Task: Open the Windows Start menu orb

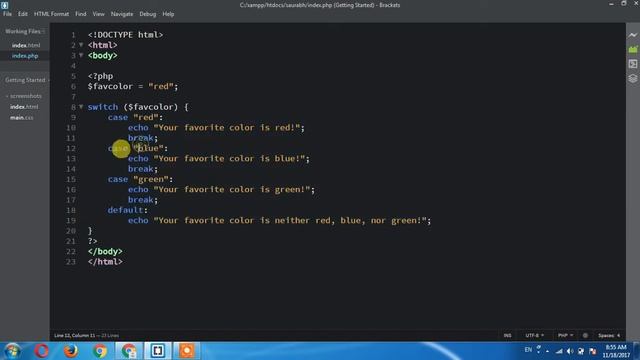Action: click(x=12, y=351)
